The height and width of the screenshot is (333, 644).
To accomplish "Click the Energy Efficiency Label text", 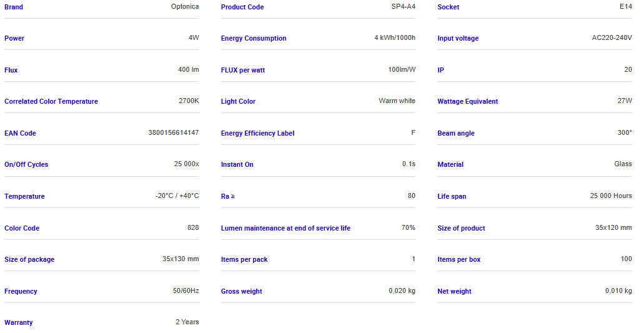I will (x=257, y=133).
